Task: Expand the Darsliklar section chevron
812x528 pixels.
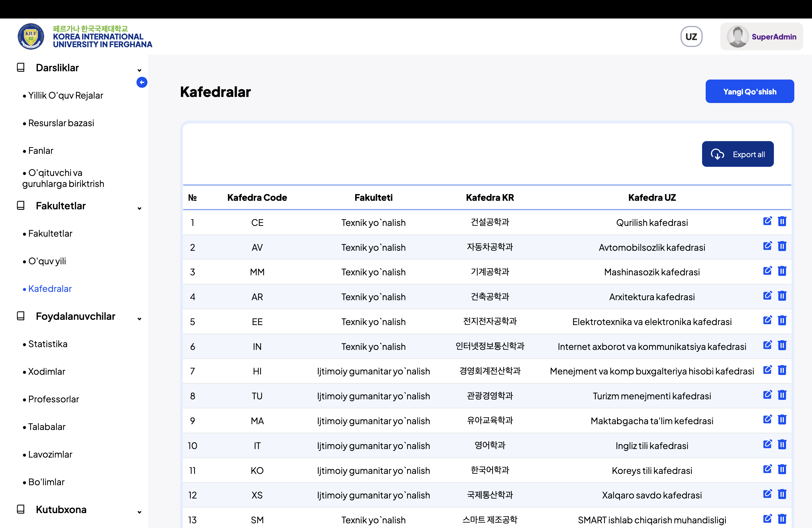Action: point(139,70)
